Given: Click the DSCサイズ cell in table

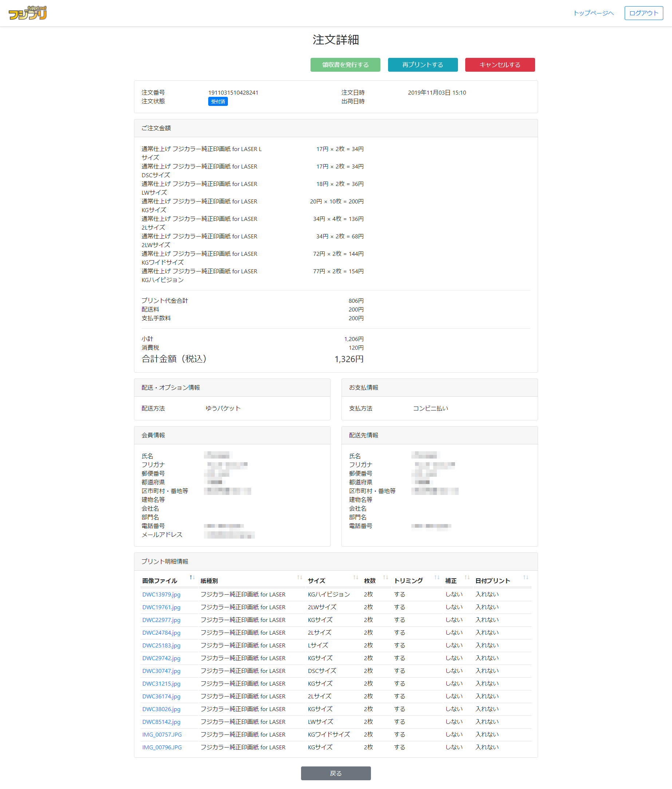Looking at the screenshot, I should point(322,671).
